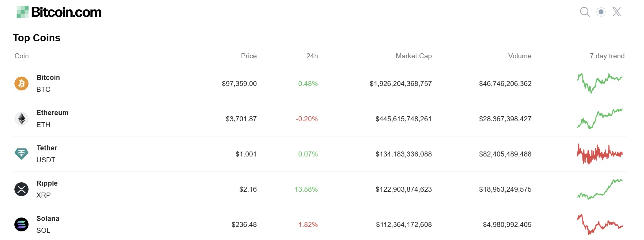Toggle the light/dark theme icon
Screen dimensions: 644x240
click(x=601, y=12)
